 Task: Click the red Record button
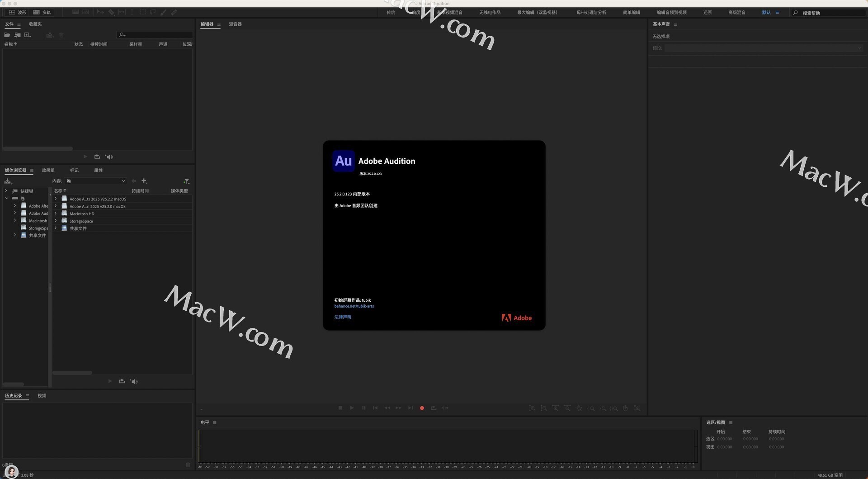[x=422, y=408]
